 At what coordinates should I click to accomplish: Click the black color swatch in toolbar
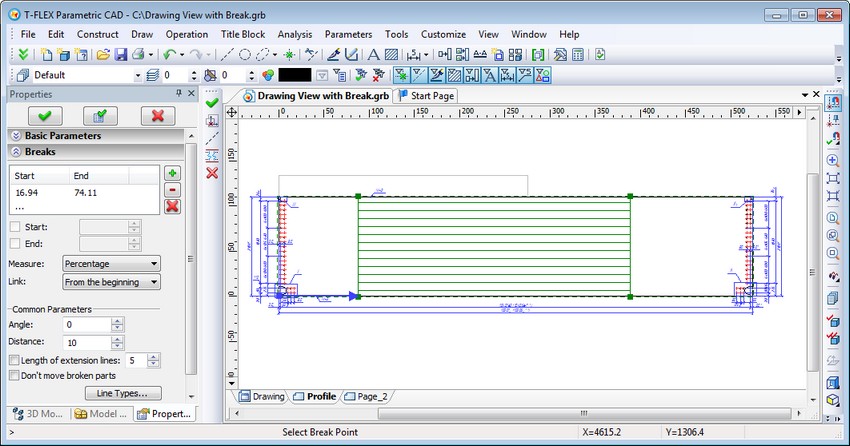tap(295, 75)
